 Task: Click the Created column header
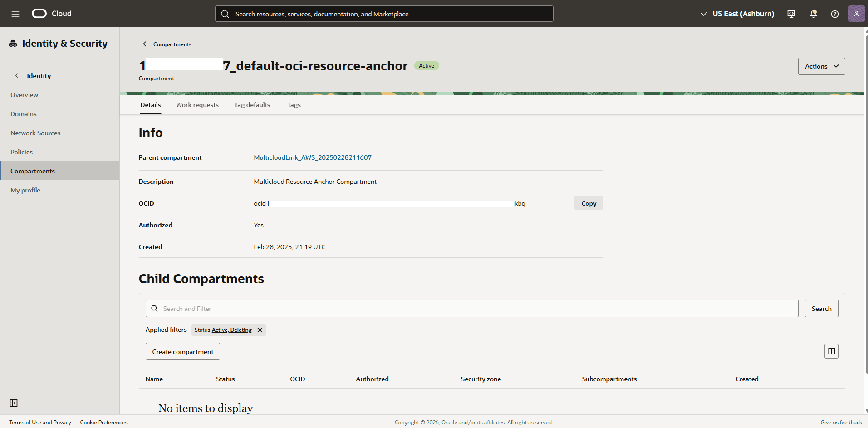747,379
